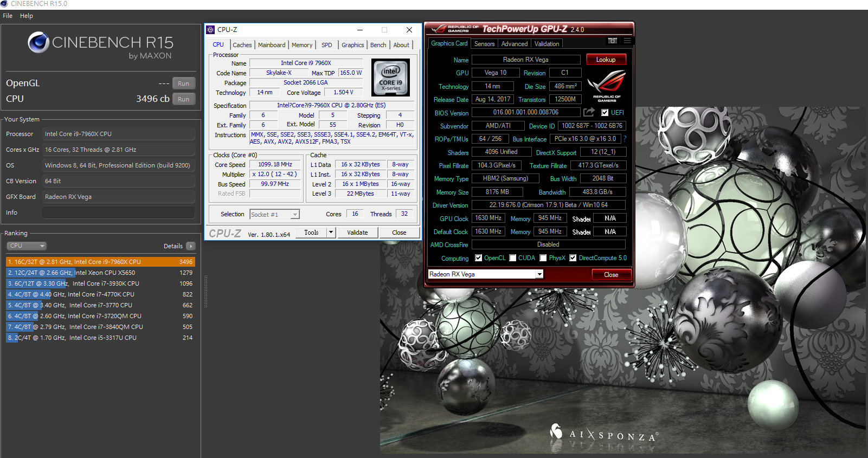Switch to the CPU-Z SPD tab
Viewport: 868px width, 458px height.
pos(327,45)
